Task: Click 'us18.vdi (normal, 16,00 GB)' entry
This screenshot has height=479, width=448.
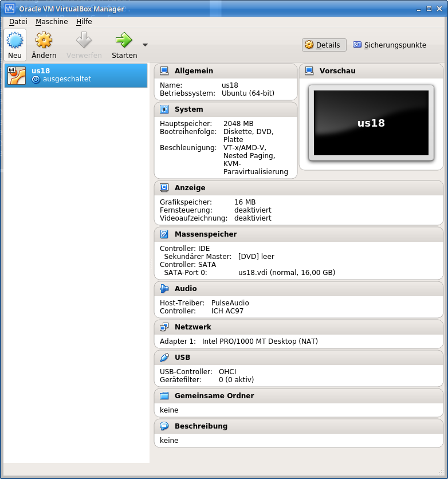Action: pyautogui.click(x=287, y=273)
